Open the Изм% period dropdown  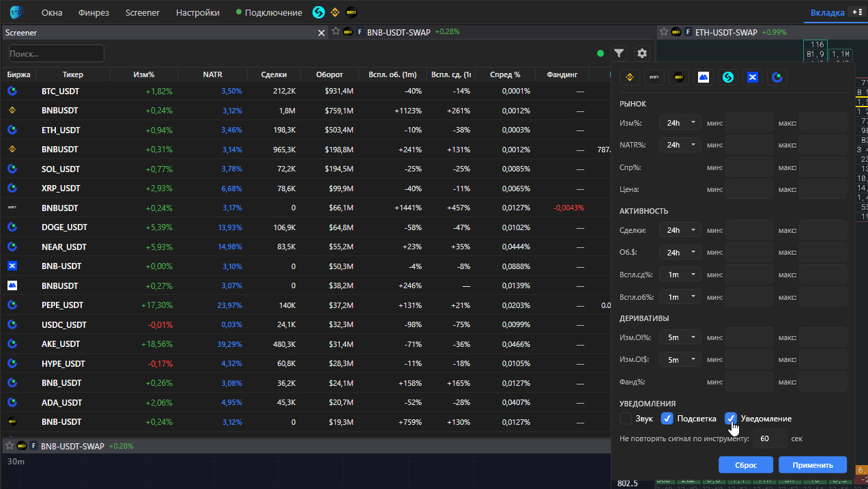(680, 123)
